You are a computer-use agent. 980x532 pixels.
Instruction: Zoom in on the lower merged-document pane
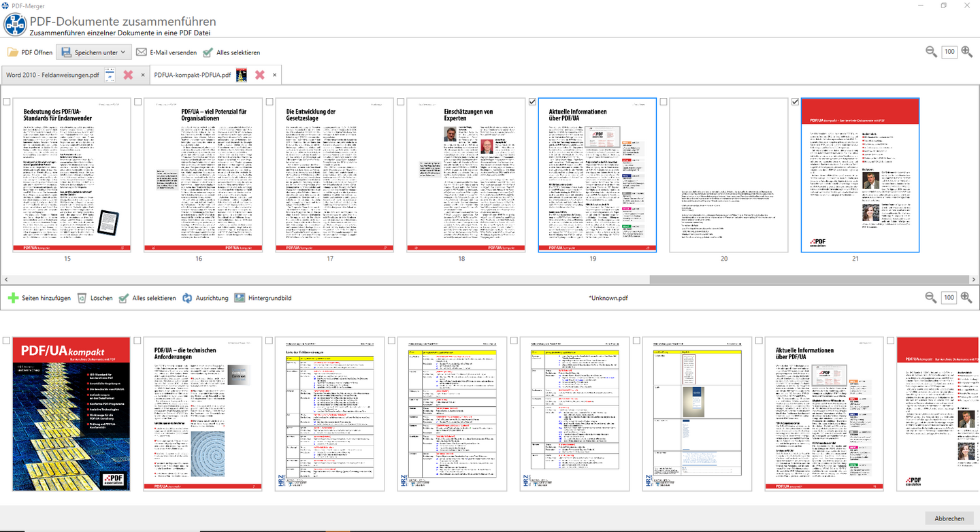coord(966,297)
